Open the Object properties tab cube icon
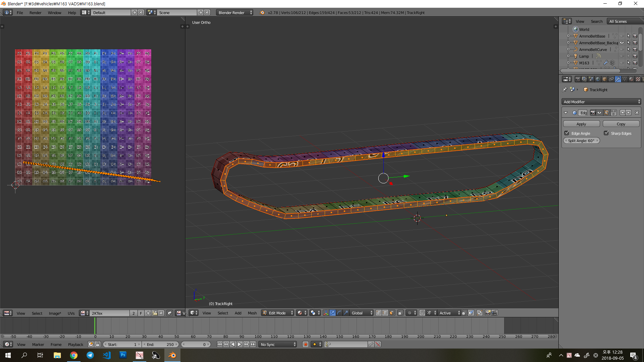The width and height of the screenshot is (644, 362). click(x=604, y=79)
